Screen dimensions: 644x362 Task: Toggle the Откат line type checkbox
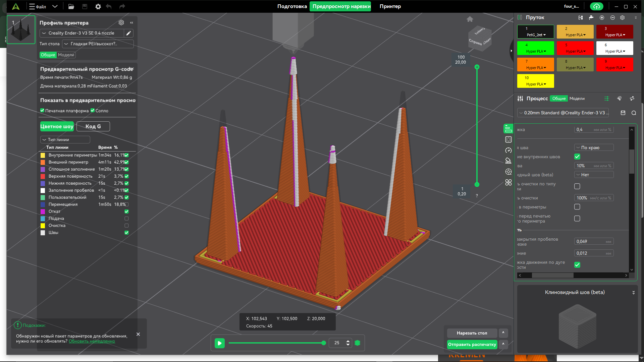pos(126,212)
